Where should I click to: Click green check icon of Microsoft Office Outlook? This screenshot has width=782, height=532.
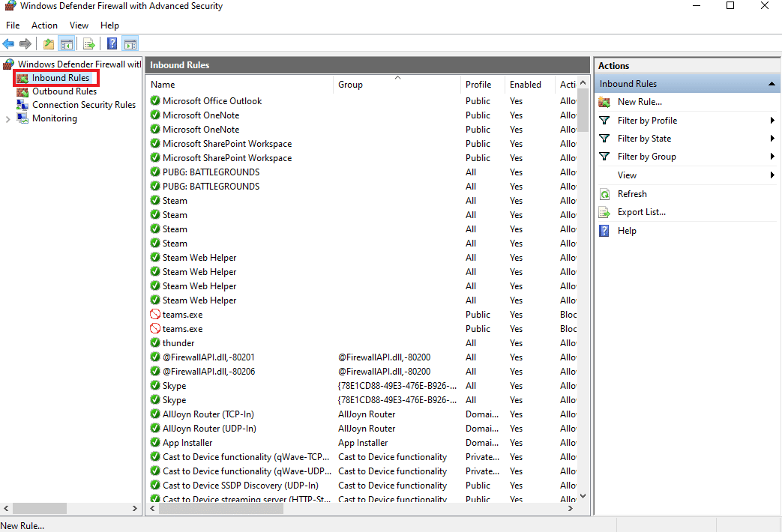155,100
